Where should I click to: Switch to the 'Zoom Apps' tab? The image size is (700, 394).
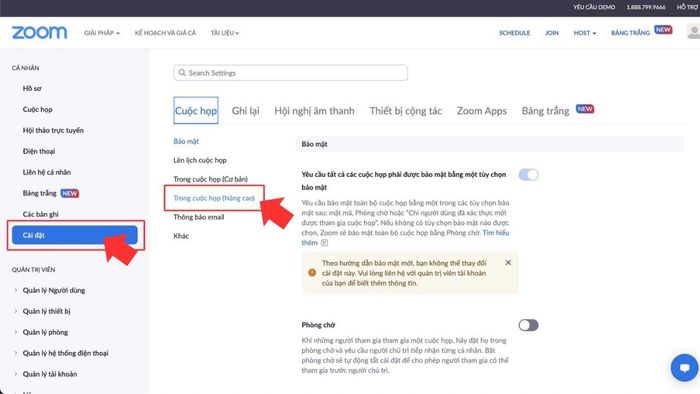coord(482,111)
